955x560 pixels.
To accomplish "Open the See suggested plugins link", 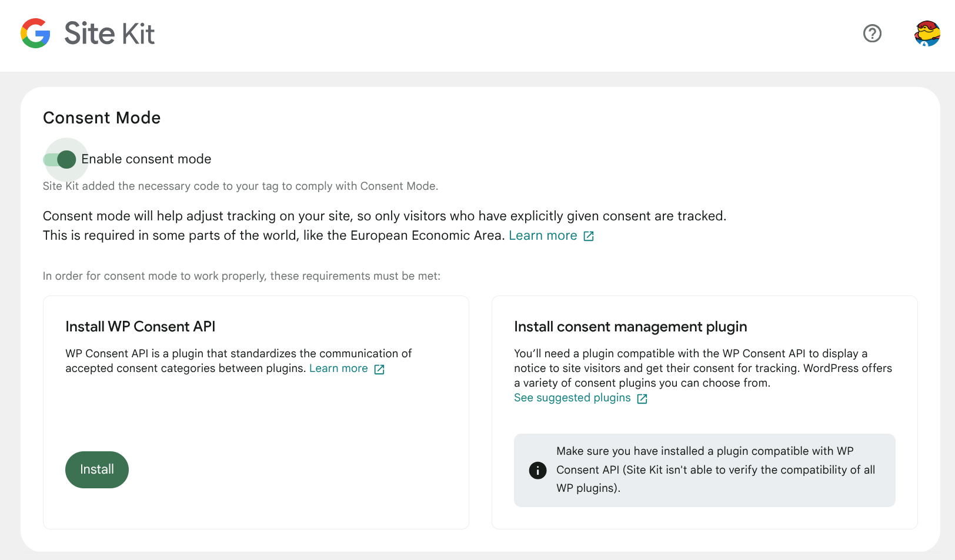I will point(572,398).
